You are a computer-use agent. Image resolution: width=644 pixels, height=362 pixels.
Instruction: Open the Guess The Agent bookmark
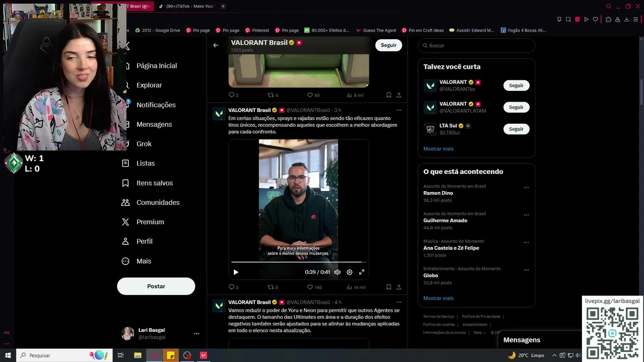(376, 30)
